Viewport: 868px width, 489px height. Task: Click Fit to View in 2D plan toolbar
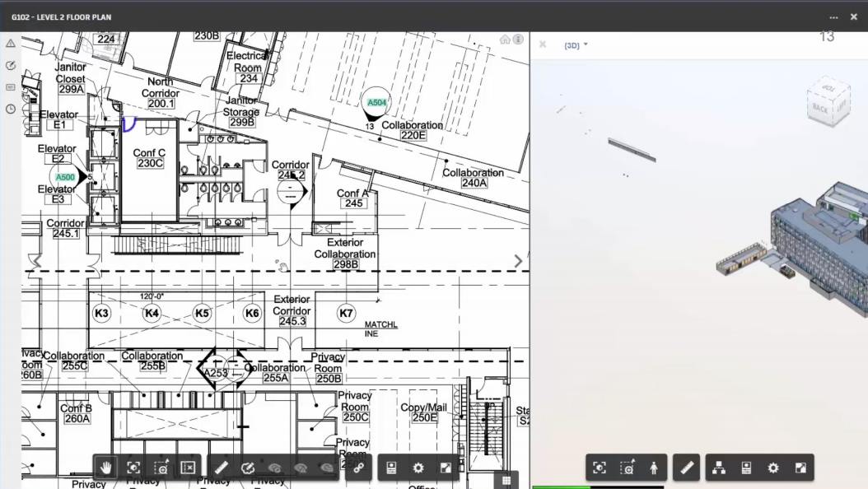click(133, 468)
